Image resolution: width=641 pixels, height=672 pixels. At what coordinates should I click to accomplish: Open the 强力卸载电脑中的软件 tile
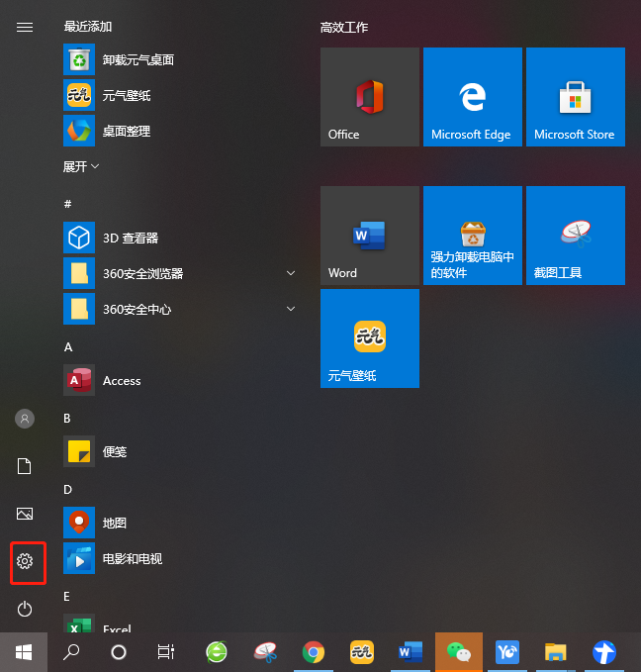tap(473, 236)
